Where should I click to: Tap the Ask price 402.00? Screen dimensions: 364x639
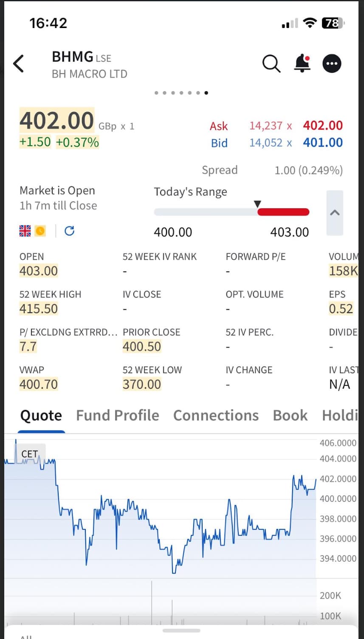[x=322, y=125]
